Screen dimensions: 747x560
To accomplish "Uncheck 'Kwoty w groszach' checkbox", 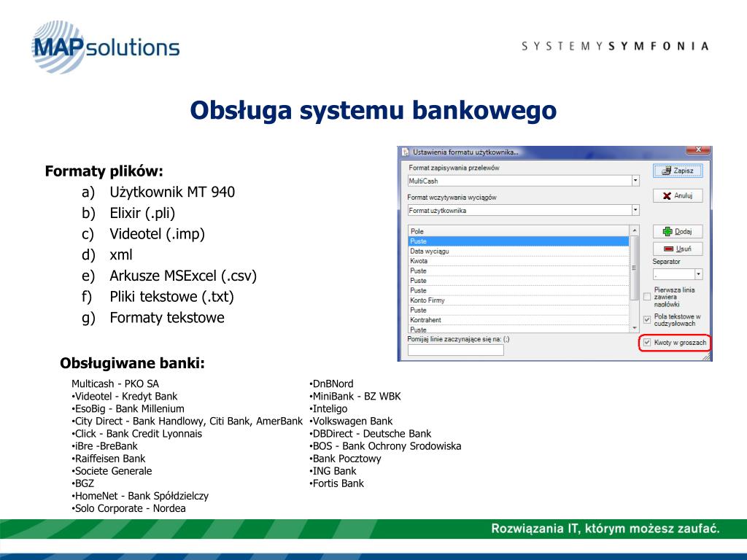I will coord(647,343).
